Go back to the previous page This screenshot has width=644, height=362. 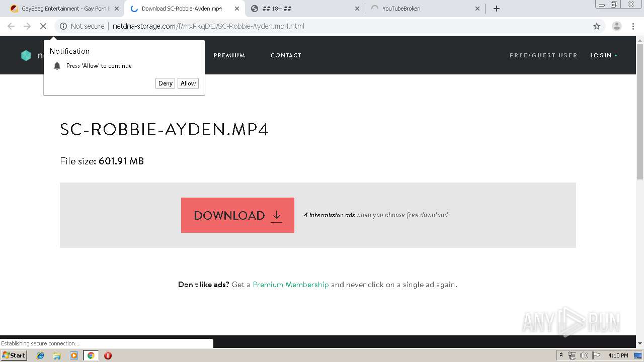[x=11, y=26]
